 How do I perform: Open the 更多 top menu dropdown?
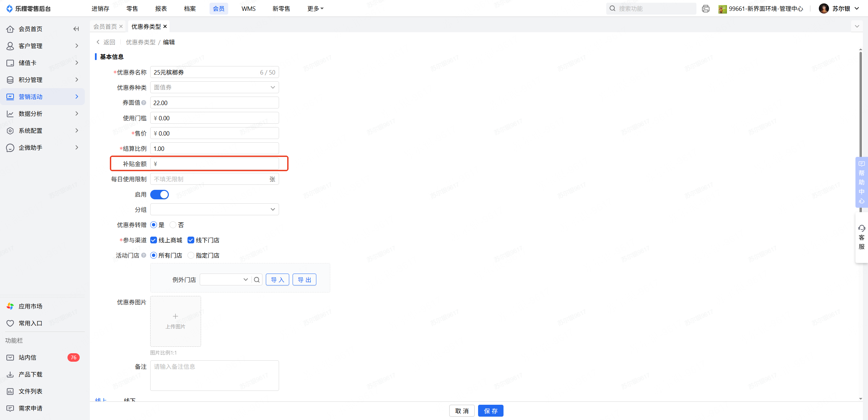tap(315, 8)
